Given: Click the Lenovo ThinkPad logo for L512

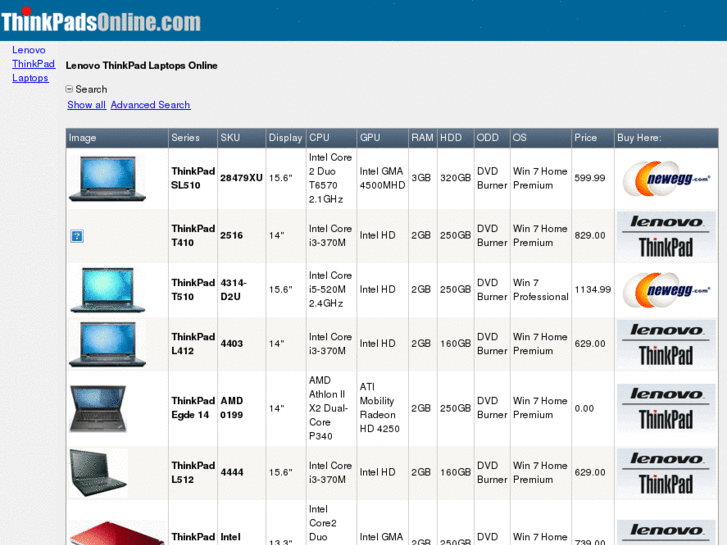Looking at the screenshot, I should (666, 473).
